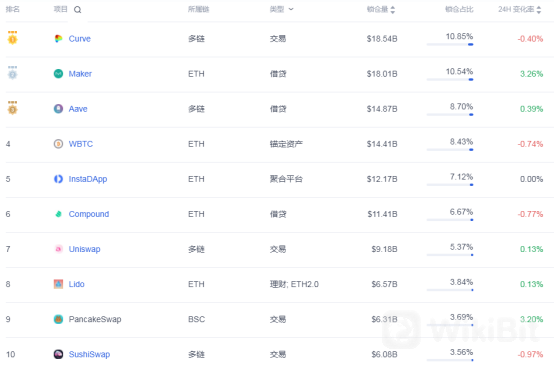Screen dimensions: 554x366
Task: Open the Compound project link
Action: pyautogui.click(x=89, y=214)
